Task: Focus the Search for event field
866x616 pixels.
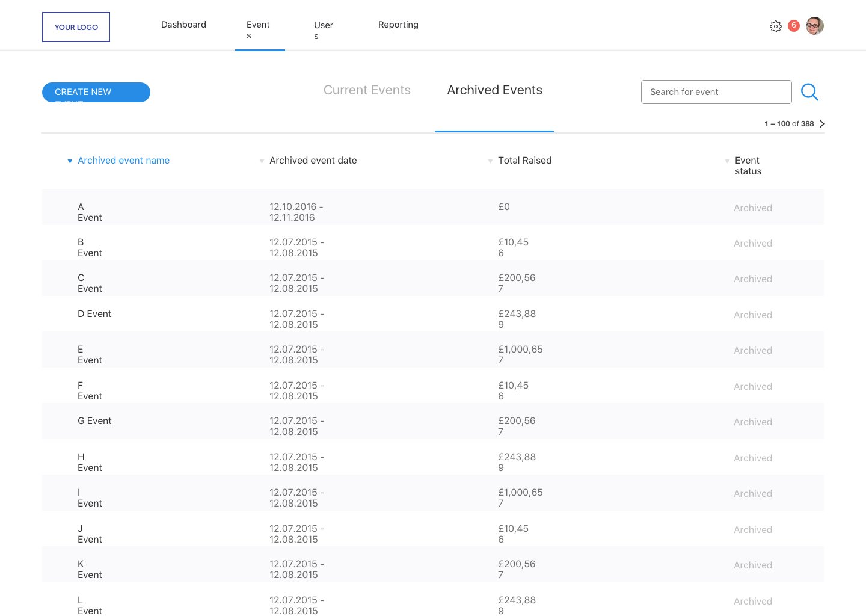Action: [716, 92]
